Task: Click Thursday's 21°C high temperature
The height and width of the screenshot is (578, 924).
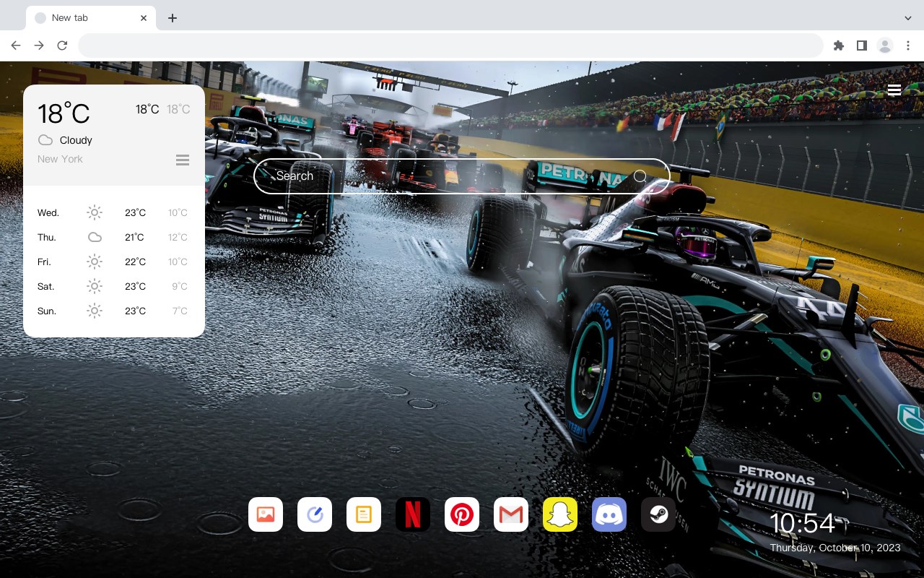Action: tap(134, 237)
